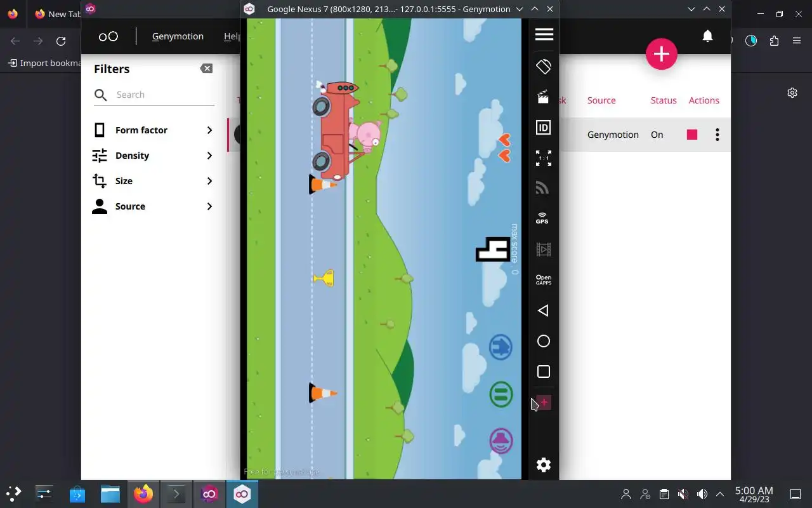Switch to Firefox from taskbar

coord(143,493)
